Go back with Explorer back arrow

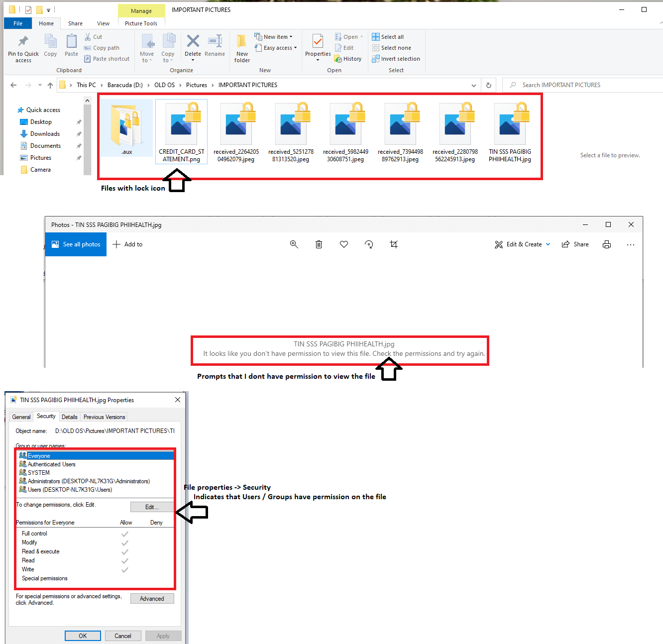click(x=13, y=85)
